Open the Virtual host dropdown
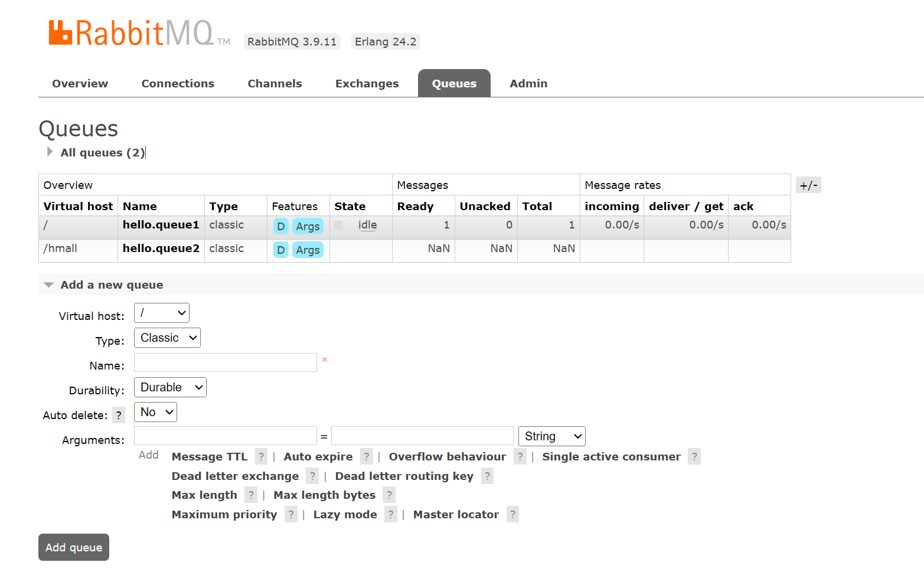924x572 pixels. pos(162,313)
